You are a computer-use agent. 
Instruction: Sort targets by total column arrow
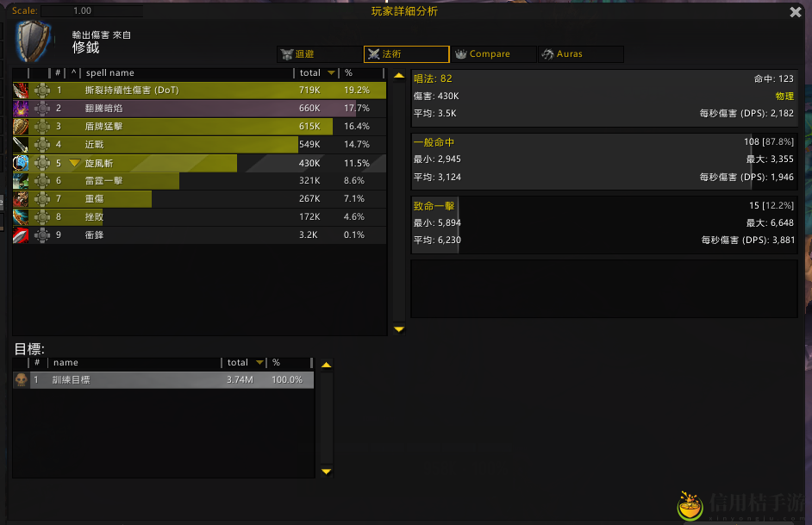pos(259,362)
